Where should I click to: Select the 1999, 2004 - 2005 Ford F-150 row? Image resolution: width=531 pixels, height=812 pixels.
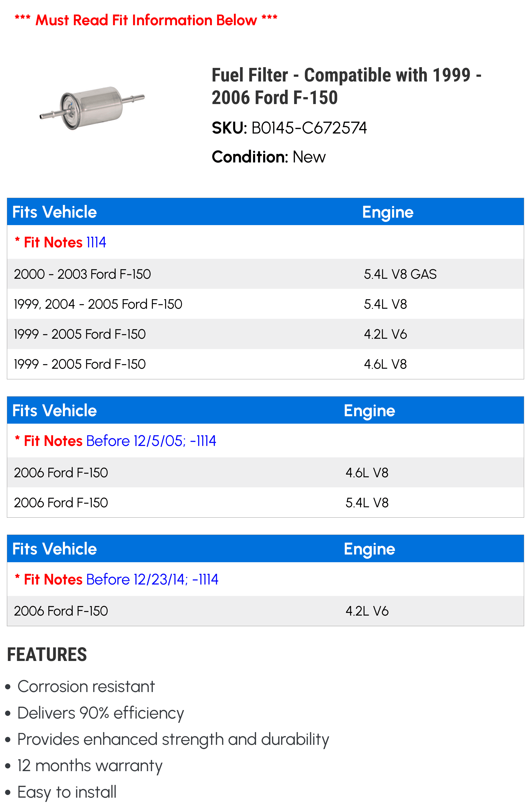(98, 304)
